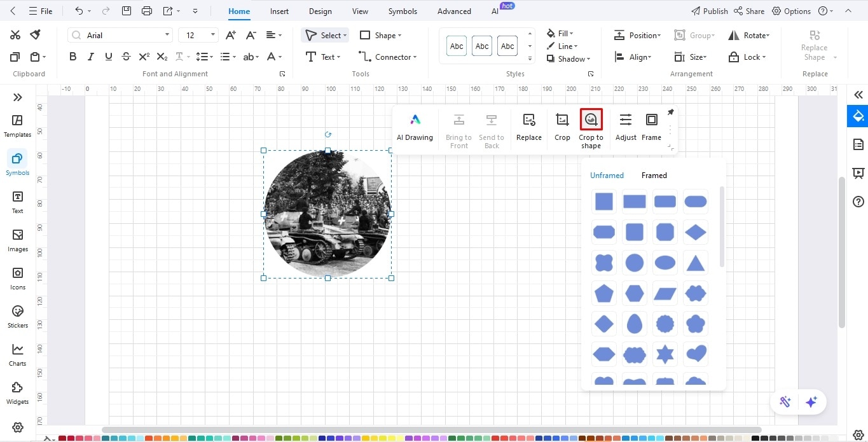Increase font size with A+ icon
The image size is (868, 442).
(231, 35)
